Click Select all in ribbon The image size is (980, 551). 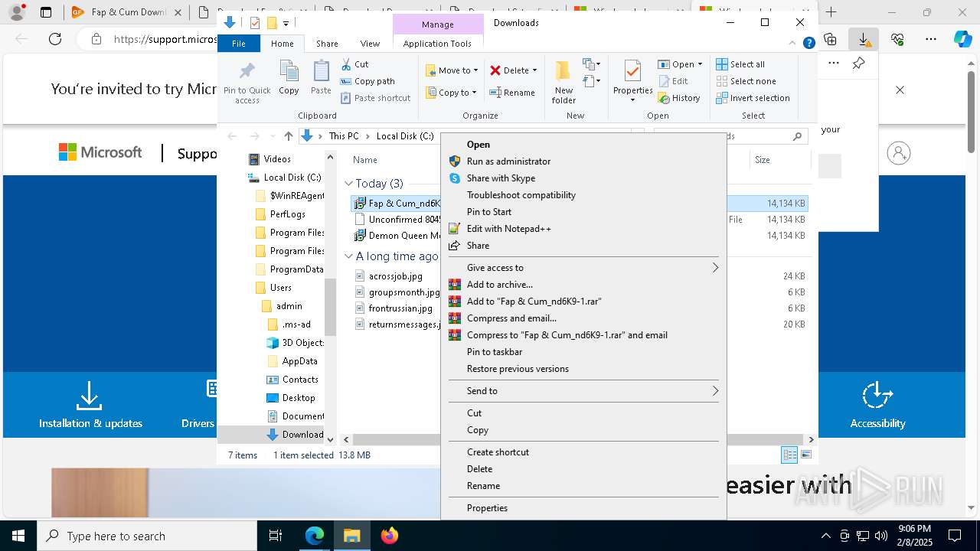point(740,64)
